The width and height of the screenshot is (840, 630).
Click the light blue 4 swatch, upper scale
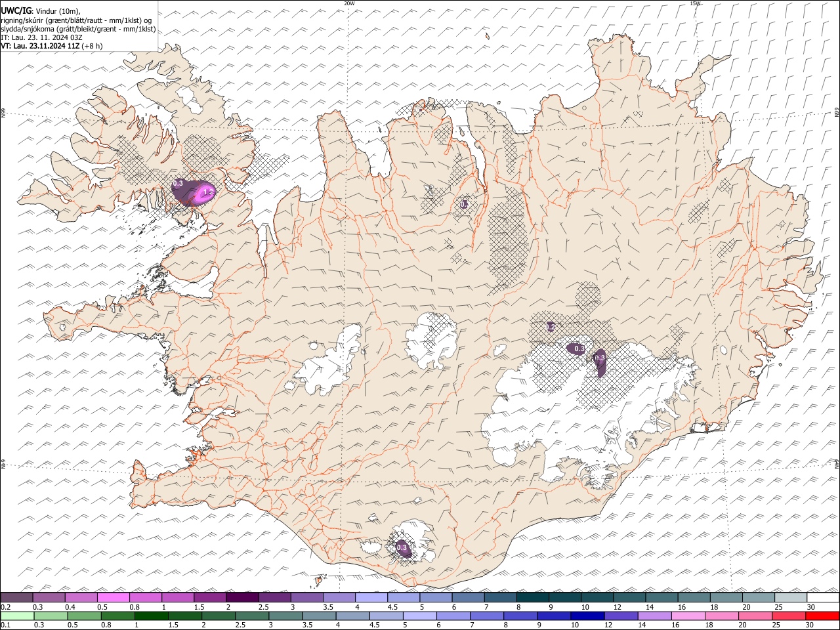click(371, 597)
